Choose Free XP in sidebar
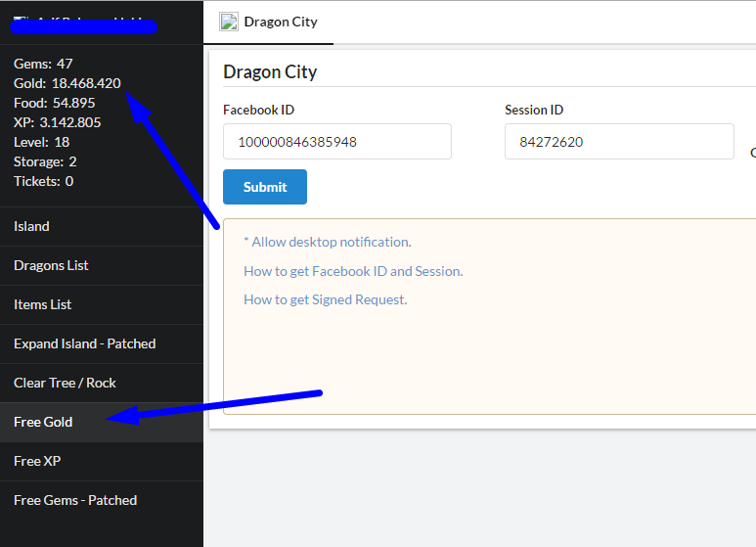This screenshot has height=547, width=756. [x=102, y=461]
